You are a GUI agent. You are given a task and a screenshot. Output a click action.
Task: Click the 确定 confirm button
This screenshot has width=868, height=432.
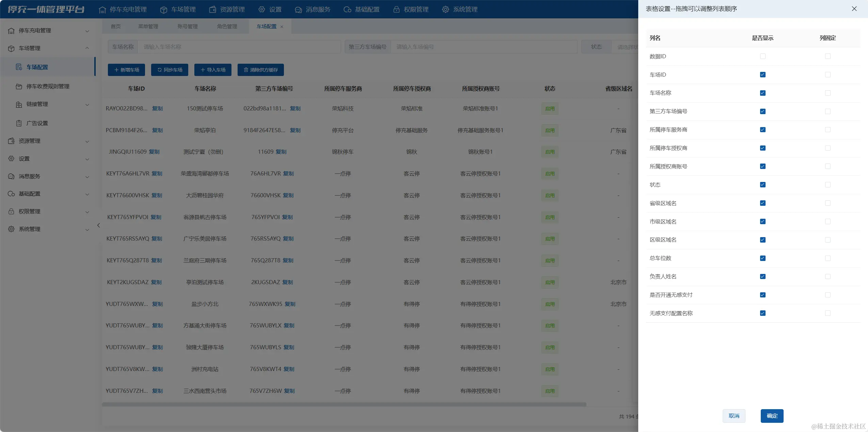click(x=772, y=416)
